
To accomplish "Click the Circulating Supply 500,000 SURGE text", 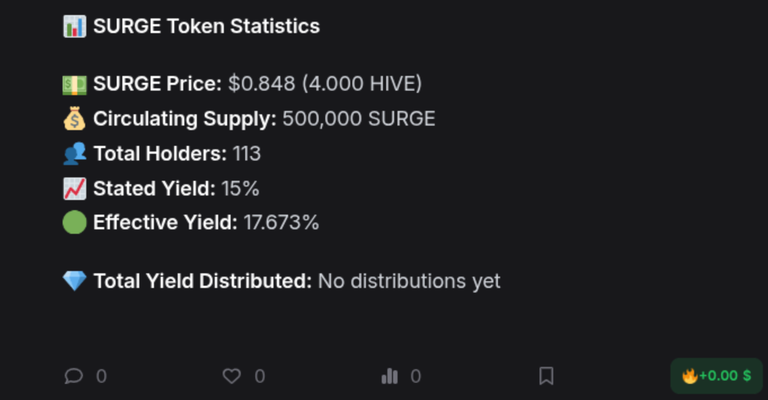I will 359,119.
